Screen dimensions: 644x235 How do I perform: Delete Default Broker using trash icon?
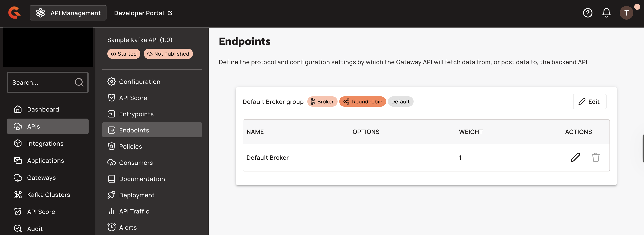pos(595,157)
